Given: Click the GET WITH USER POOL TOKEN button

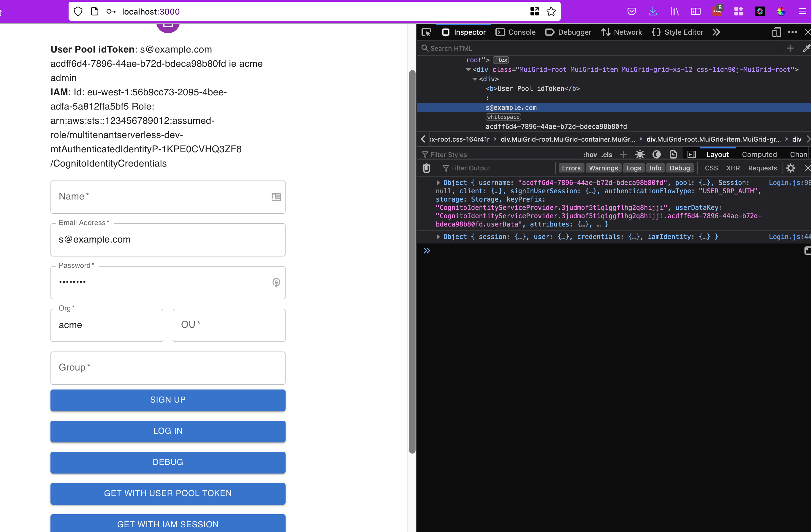Looking at the screenshot, I should [167, 493].
